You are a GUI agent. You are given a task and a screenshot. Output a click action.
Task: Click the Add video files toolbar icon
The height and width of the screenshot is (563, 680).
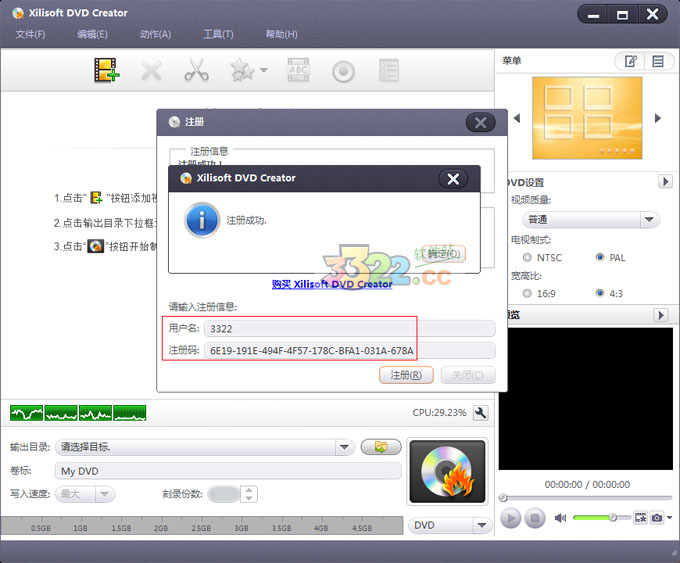(106, 70)
